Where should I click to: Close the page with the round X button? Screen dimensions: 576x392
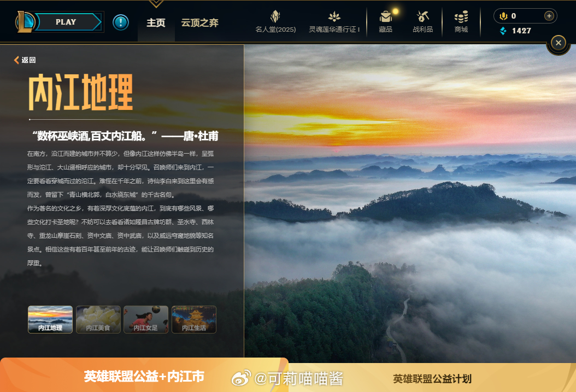coord(559,43)
